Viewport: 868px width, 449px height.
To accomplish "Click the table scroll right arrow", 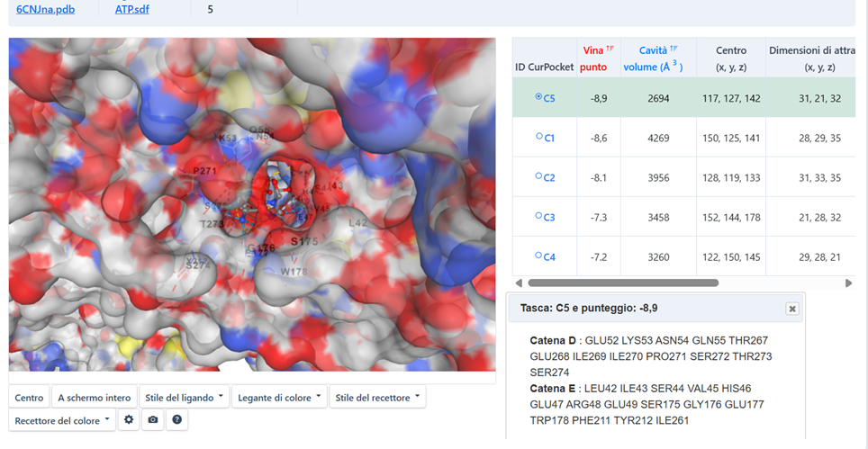I will pyautogui.click(x=848, y=283).
